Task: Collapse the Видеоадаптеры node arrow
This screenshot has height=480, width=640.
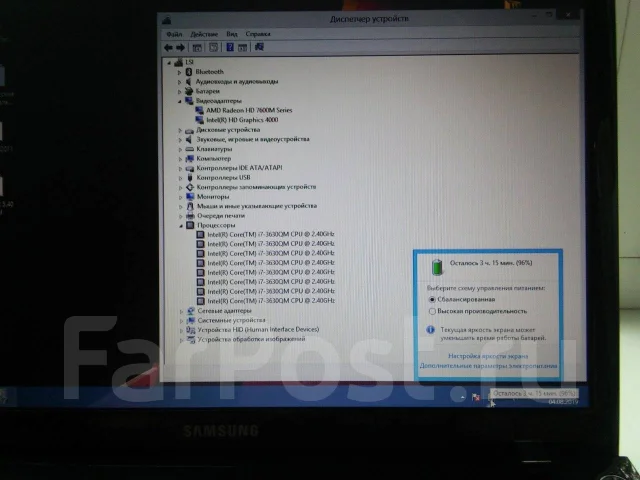Action: point(180,101)
